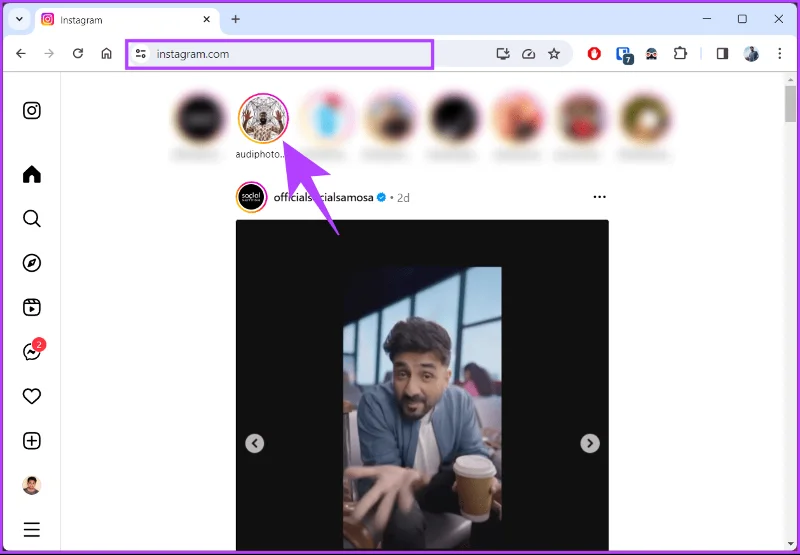Open third story with blue avatar
Screen dimensions: 800x555
pos(326,118)
